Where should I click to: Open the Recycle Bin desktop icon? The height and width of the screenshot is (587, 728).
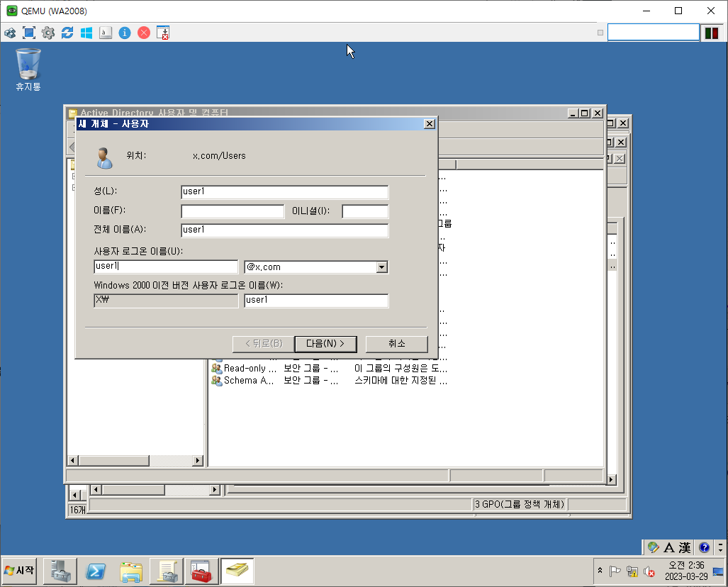[28, 69]
